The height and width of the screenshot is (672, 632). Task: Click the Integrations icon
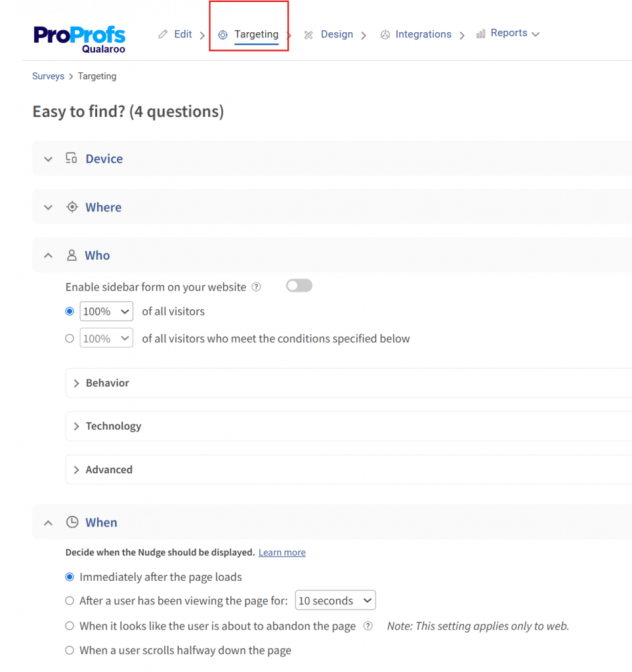coord(385,33)
